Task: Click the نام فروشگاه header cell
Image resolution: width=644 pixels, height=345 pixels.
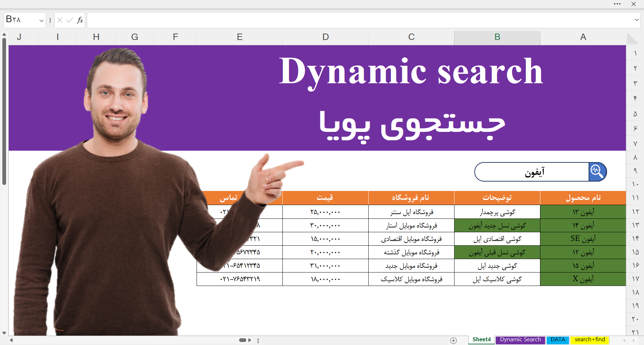Action: (411, 198)
